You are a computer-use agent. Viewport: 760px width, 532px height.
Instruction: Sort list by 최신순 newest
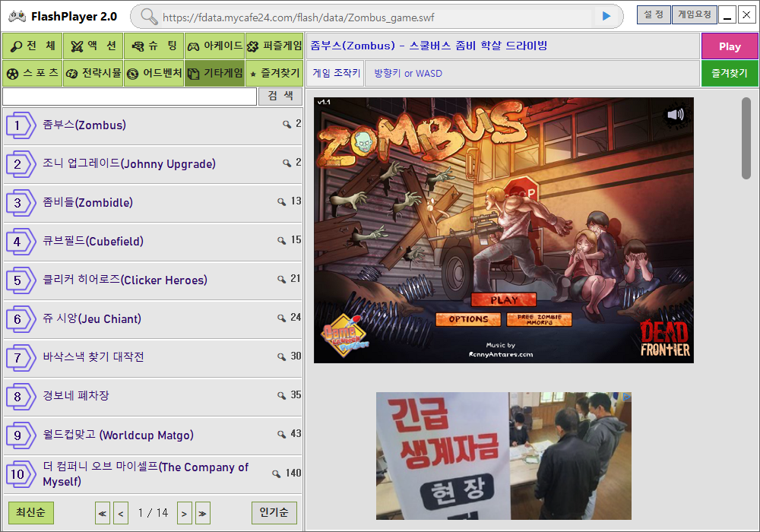[31, 512]
